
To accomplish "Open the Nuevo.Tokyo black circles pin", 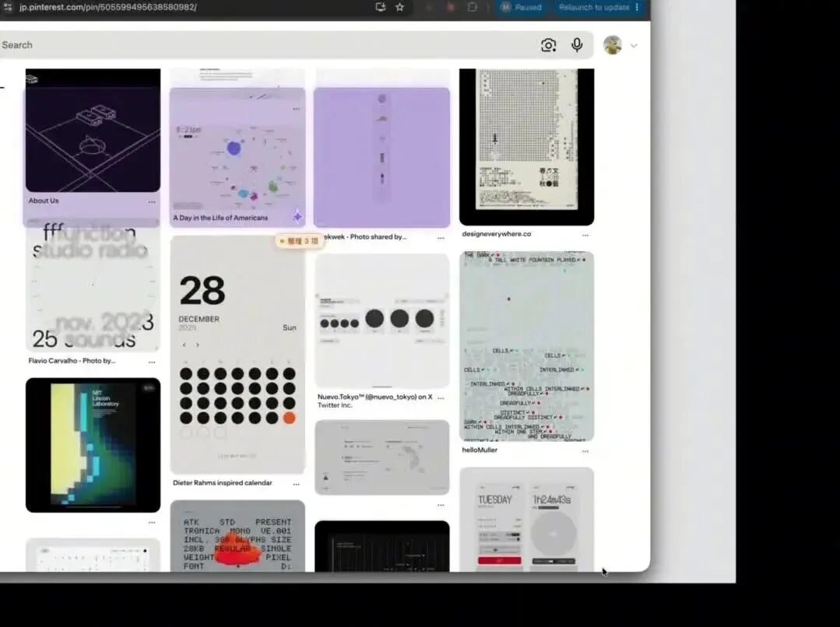I will point(382,321).
